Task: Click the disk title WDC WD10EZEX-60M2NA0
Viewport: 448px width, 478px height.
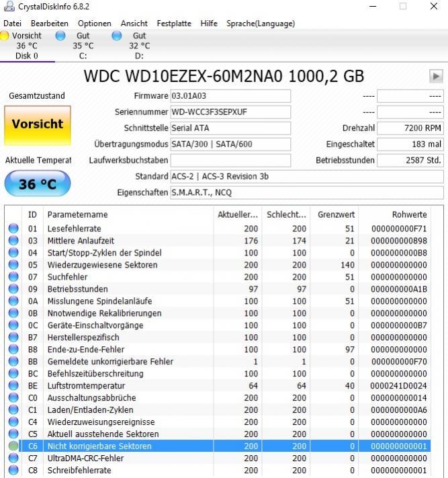Action: point(183,76)
